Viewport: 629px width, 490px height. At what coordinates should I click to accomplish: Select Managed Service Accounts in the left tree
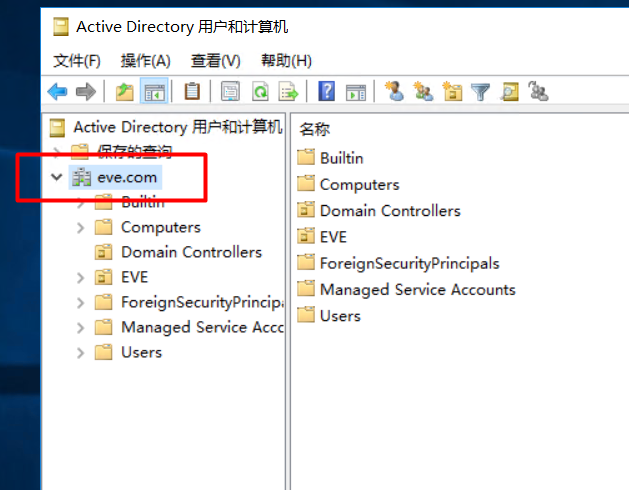tap(202, 327)
